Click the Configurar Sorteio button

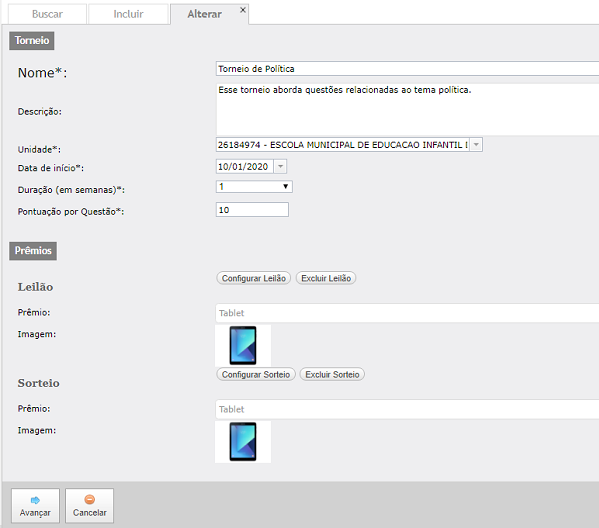256,374
